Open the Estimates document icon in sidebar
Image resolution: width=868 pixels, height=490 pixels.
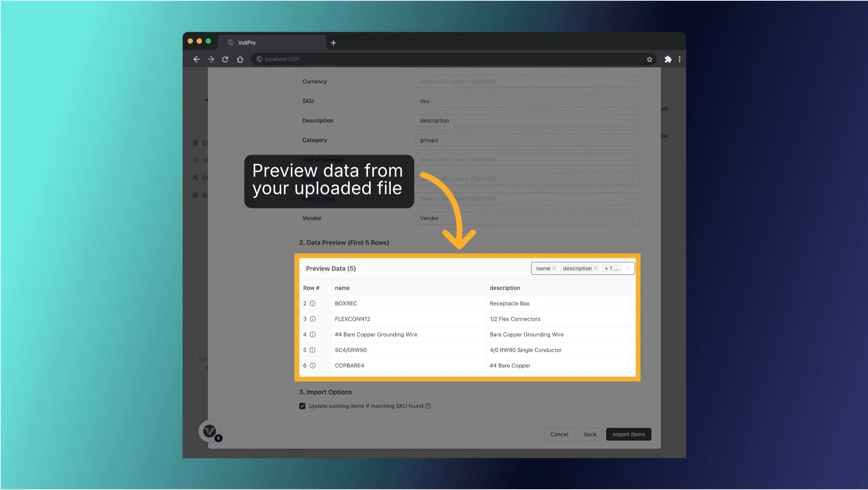coord(195,143)
